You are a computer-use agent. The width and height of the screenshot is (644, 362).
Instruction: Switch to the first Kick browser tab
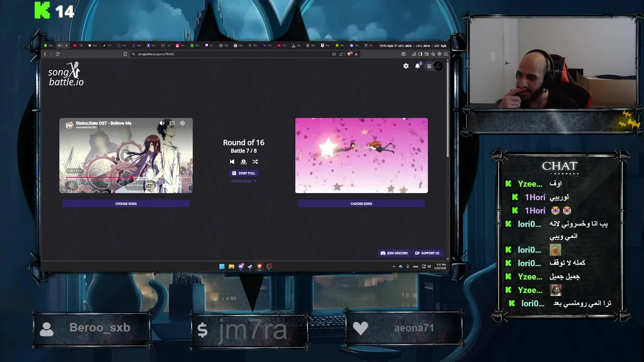click(x=48, y=45)
